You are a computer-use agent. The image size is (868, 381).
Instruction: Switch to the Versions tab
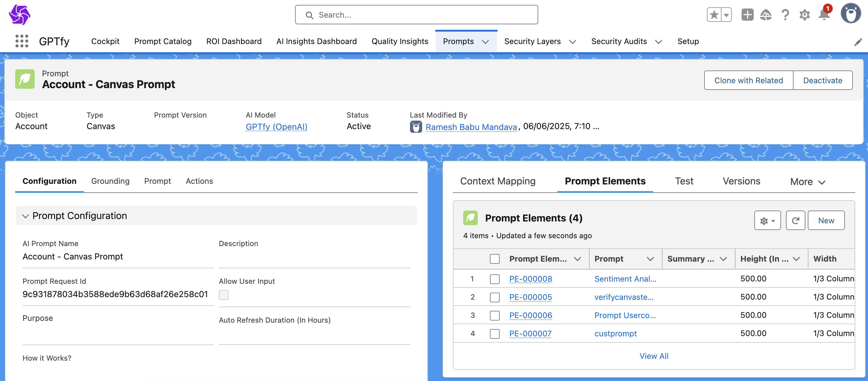click(x=741, y=181)
